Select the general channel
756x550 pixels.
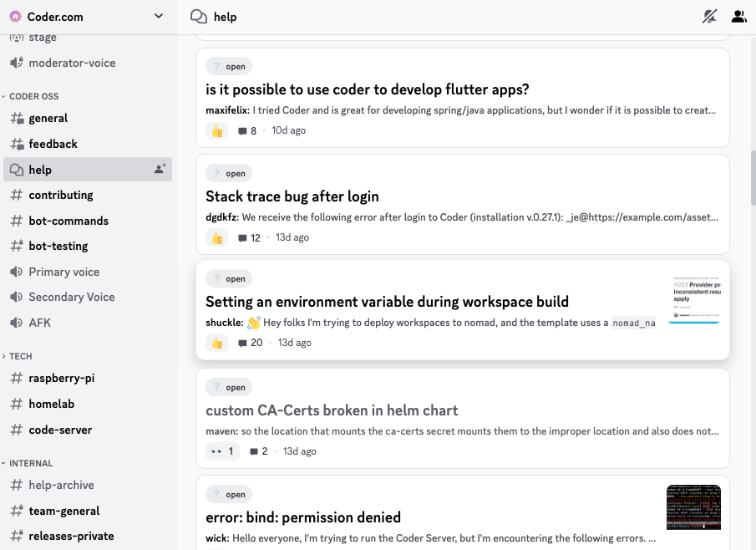(48, 119)
